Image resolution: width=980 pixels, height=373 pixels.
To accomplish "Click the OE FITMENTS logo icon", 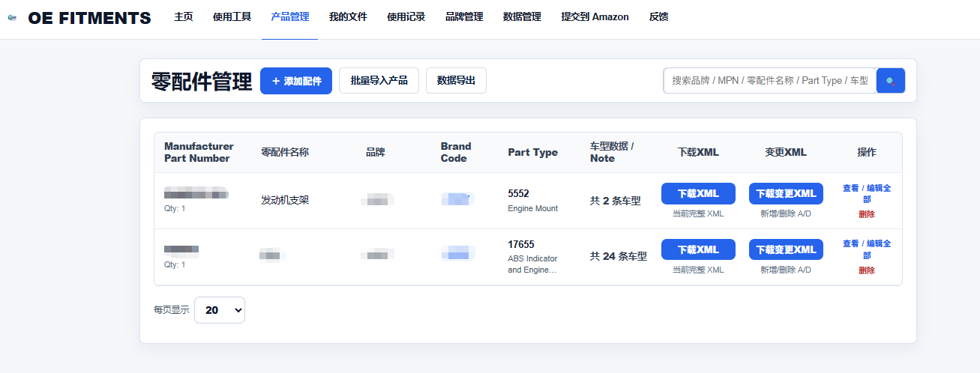I will click(12, 19).
